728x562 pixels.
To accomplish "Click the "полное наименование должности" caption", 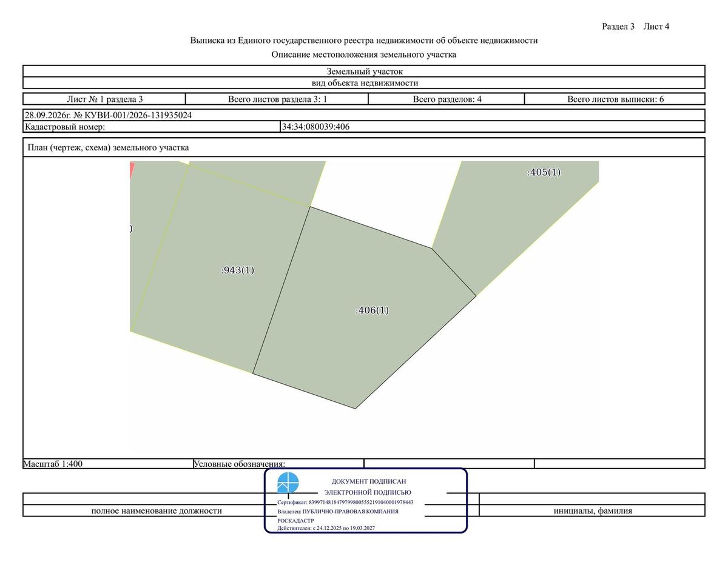I will (157, 511).
